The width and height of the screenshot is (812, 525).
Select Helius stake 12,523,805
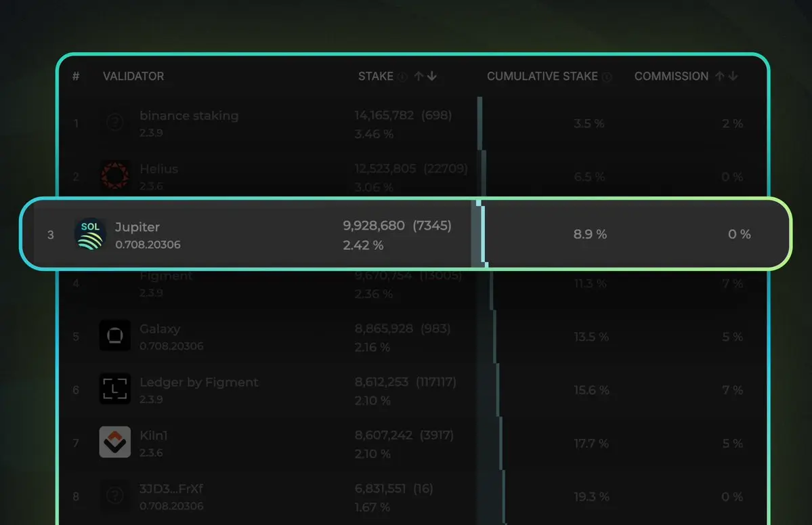(x=385, y=168)
